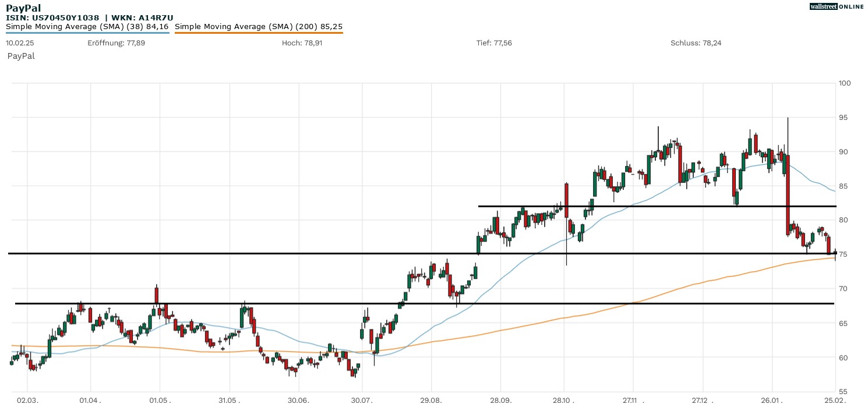Image resolution: width=868 pixels, height=404 pixels.
Task: Click the blue underline below SMA (38)
Action: tap(87, 33)
